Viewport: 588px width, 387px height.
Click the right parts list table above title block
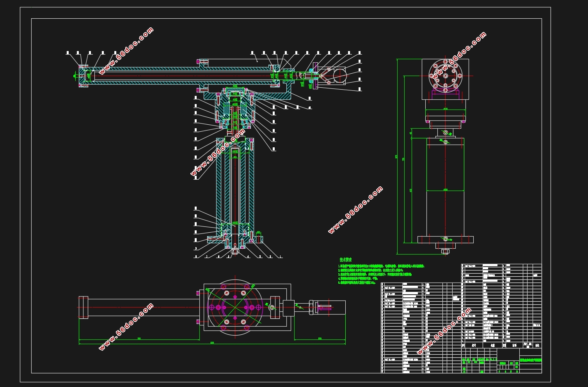point(501,306)
